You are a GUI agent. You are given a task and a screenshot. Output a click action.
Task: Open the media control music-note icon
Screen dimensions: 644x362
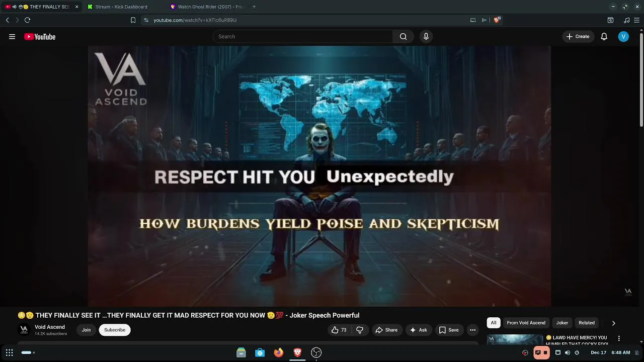point(626,20)
